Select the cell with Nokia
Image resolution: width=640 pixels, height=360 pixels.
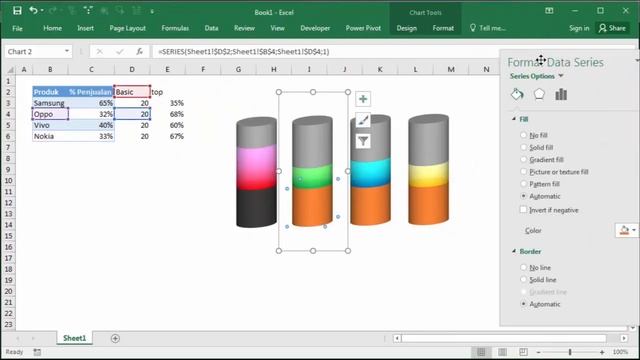pyautogui.click(x=50, y=136)
